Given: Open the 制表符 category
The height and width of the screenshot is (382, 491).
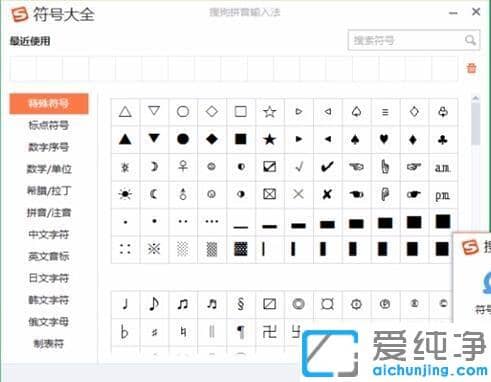Looking at the screenshot, I should tap(49, 344).
